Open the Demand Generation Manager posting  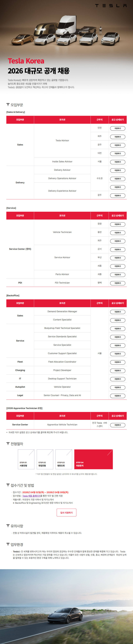point(118,312)
